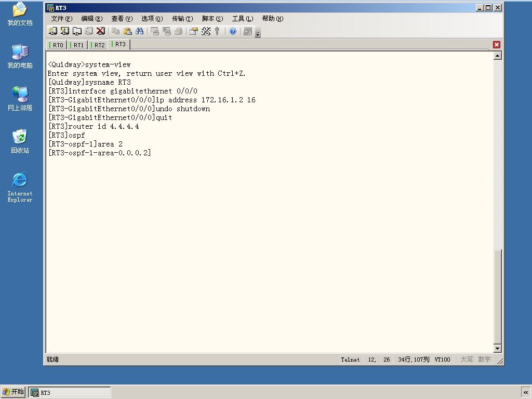
Task: Open the 脚本(S) menu
Action: click(212, 18)
